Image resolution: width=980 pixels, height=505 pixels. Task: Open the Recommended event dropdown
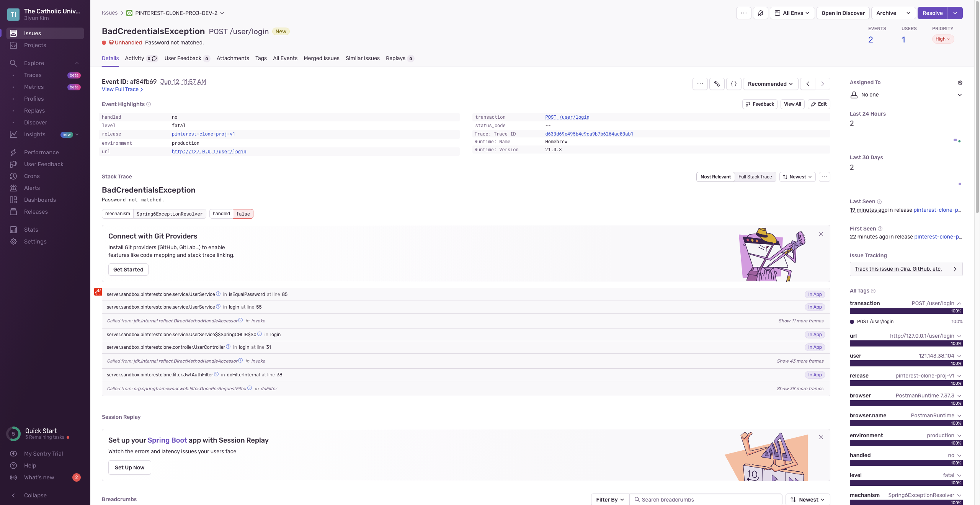(x=770, y=84)
